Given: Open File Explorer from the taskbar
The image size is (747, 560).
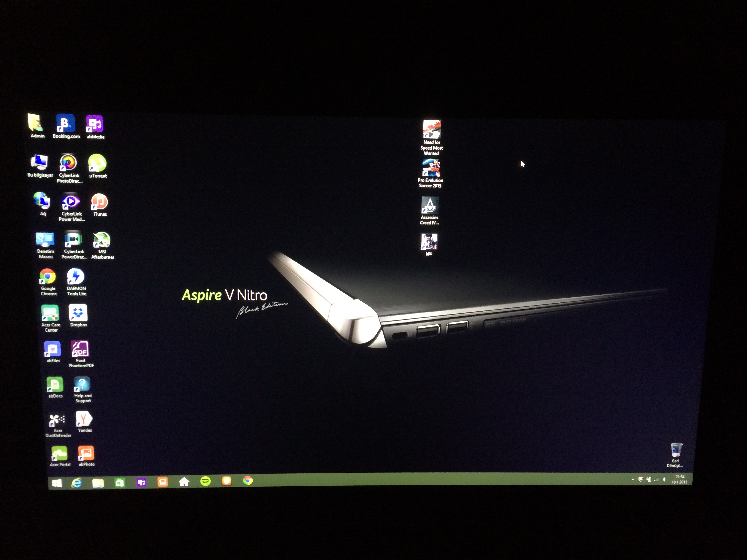Looking at the screenshot, I should pyautogui.click(x=98, y=483).
